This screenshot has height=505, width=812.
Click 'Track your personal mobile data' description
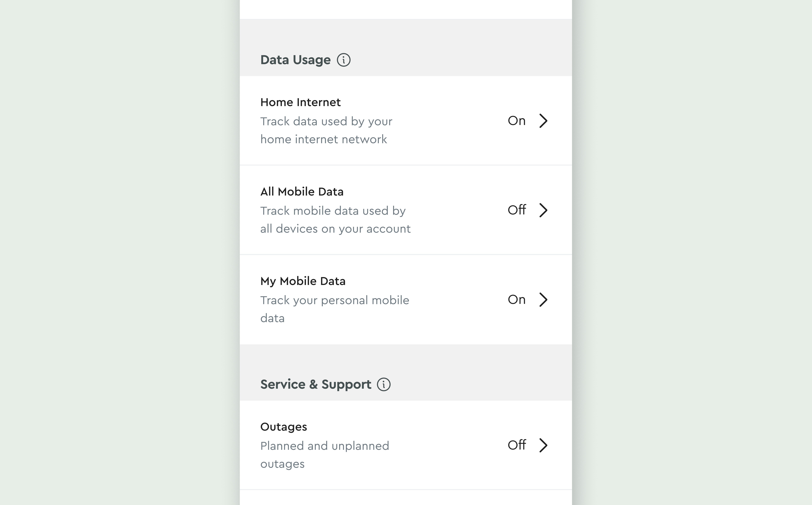335,309
